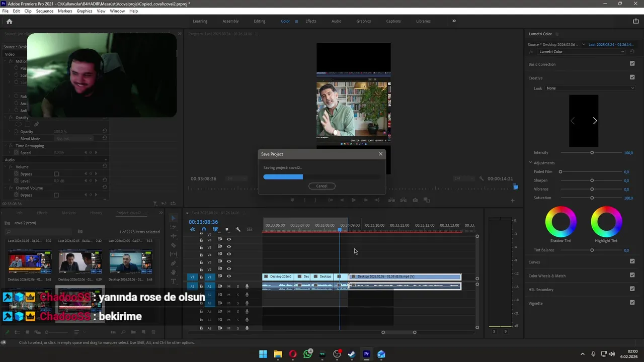Select the Ripple Edit tool
Viewport: 644px width, 362px height.
click(174, 236)
